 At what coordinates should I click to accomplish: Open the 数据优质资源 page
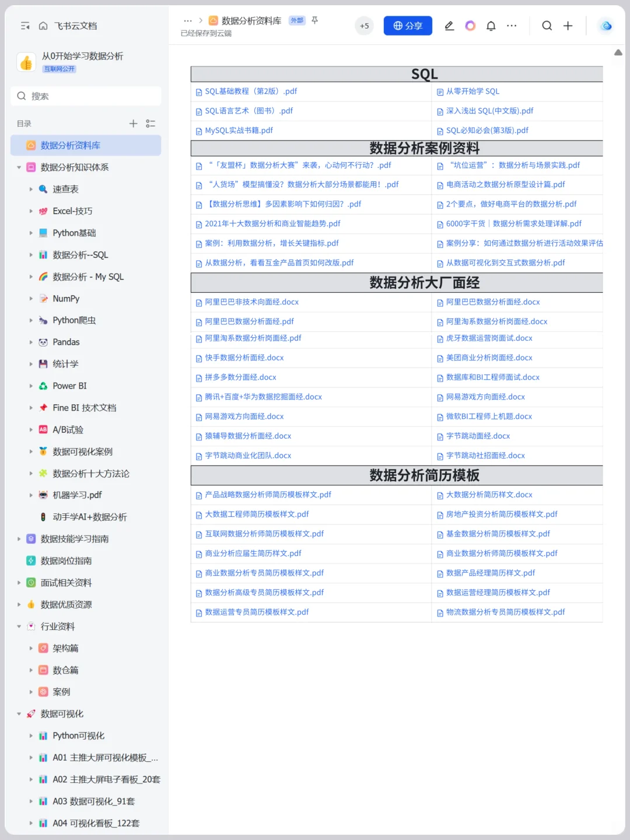[66, 605]
